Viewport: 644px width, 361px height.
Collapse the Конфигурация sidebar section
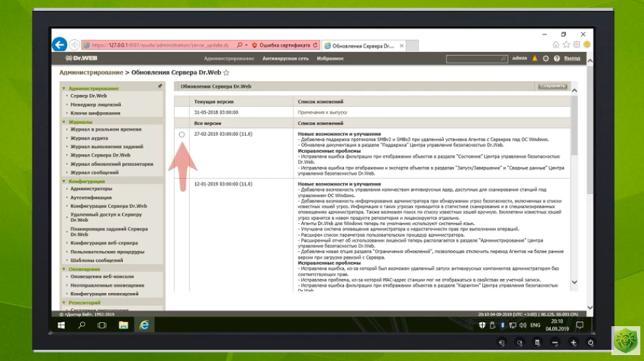coord(64,182)
